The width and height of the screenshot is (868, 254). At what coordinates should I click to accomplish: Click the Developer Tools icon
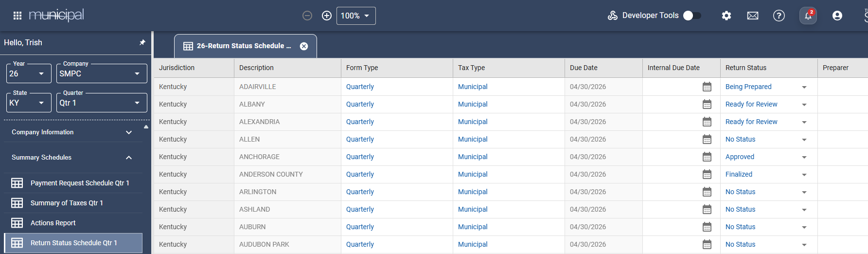[x=613, y=16]
